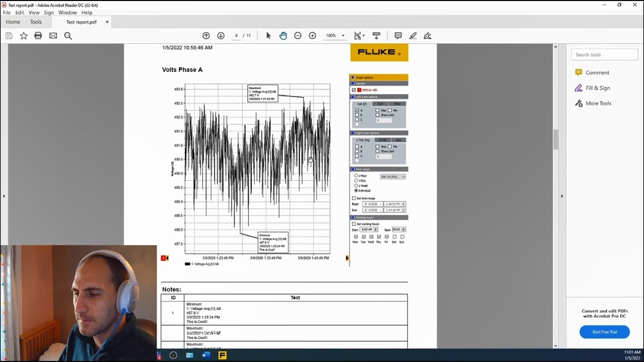This screenshot has height=362, width=644.
Task: Open the File menu
Action: [7, 13]
